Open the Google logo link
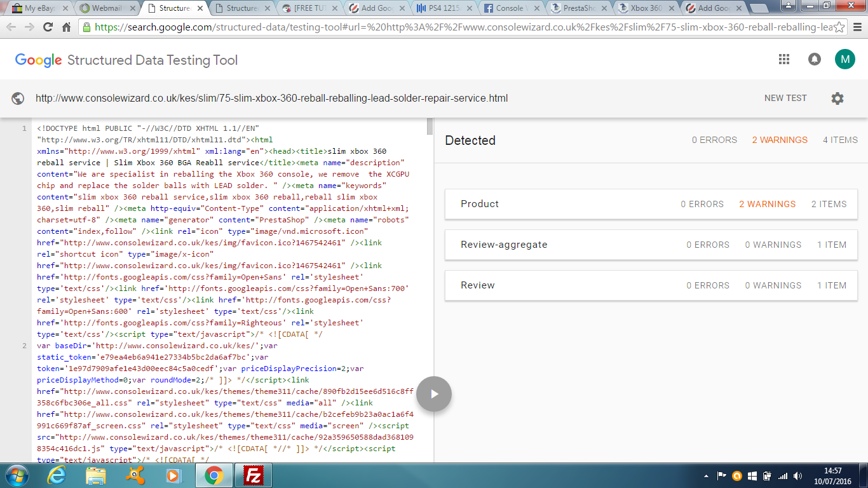Image resolution: width=868 pixels, height=488 pixels. pyautogui.click(x=39, y=60)
